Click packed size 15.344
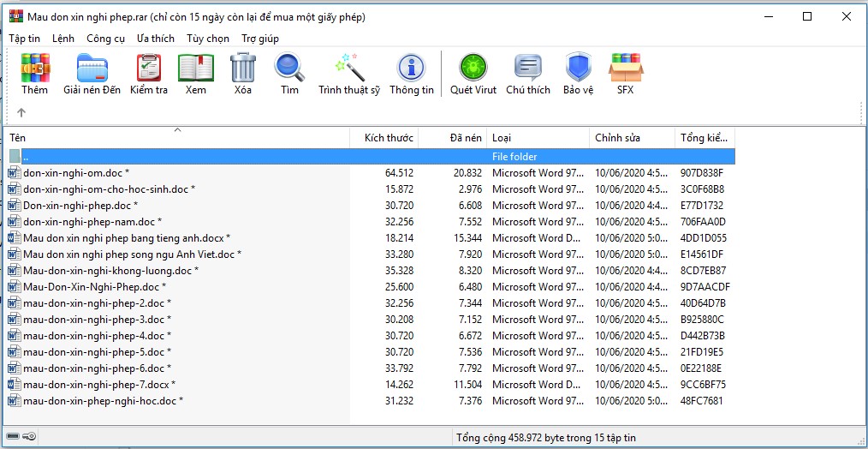The width and height of the screenshot is (868, 449). [467, 238]
